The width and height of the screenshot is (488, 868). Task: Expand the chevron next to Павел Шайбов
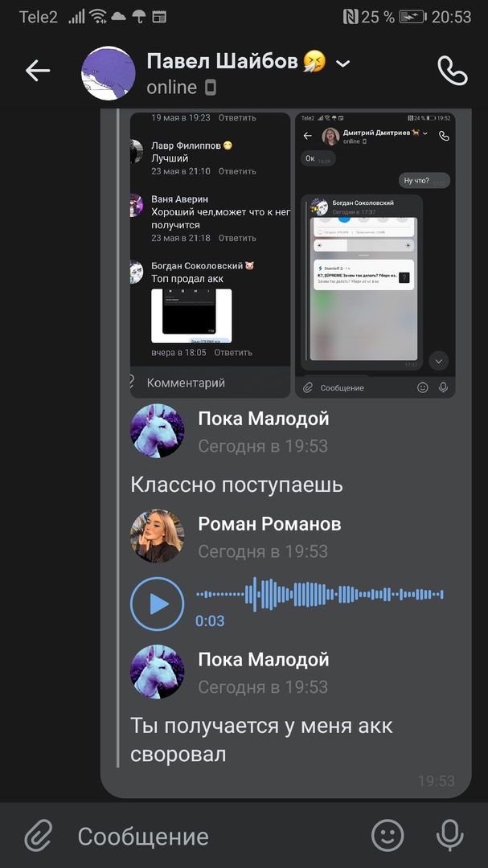point(343,63)
